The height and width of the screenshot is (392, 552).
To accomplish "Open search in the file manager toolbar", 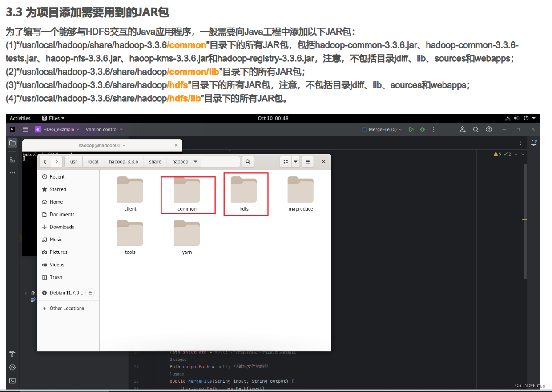I will (248, 161).
